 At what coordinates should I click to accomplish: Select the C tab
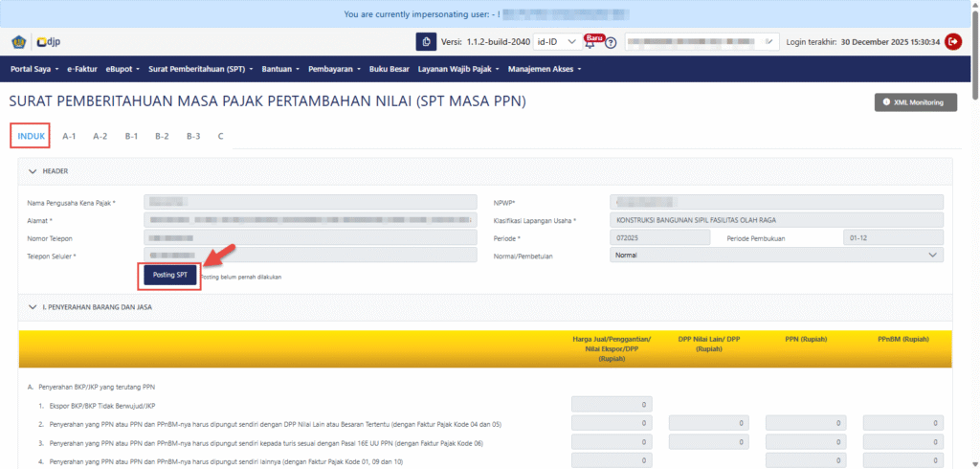click(x=220, y=136)
